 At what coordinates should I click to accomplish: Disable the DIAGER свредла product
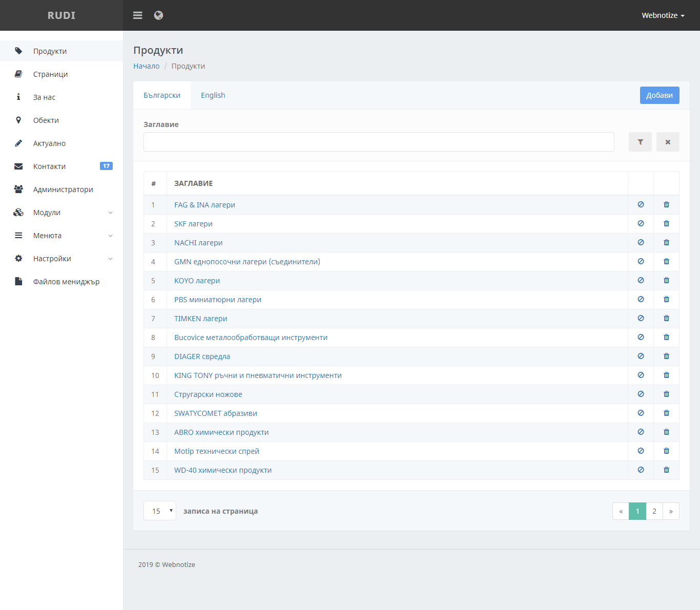tap(641, 356)
